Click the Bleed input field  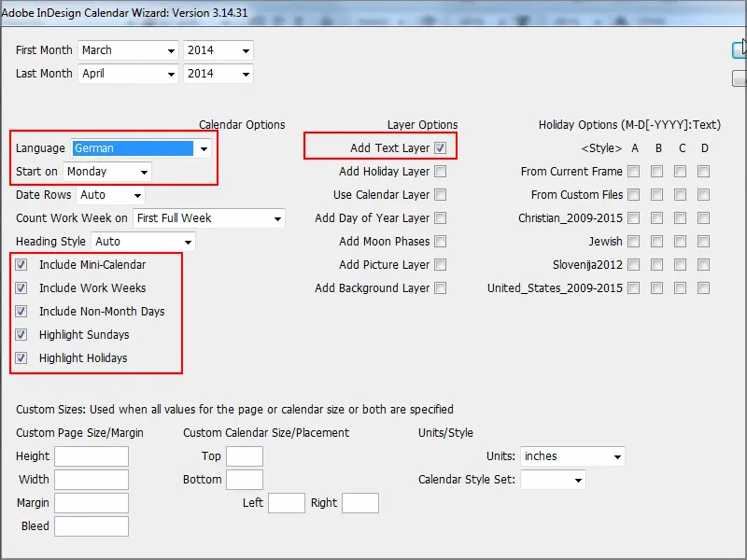[x=92, y=526]
